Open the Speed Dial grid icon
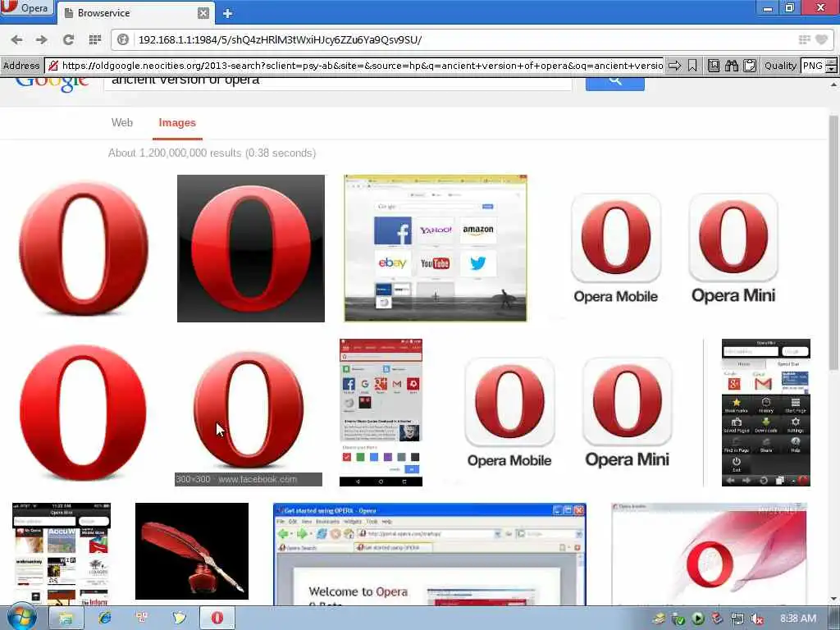The width and height of the screenshot is (840, 630). pyautogui.click(x=95, y=39)
